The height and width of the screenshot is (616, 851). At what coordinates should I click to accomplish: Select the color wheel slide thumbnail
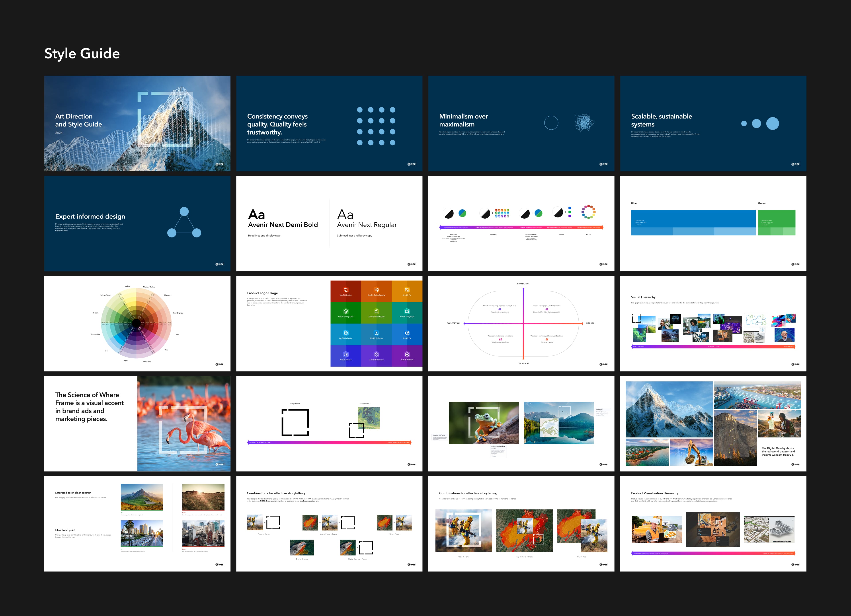[x=137, y=323]
